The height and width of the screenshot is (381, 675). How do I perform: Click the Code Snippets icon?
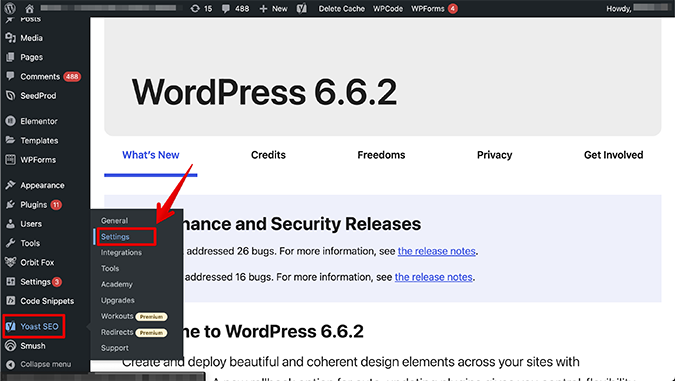(x=10, y=300)
